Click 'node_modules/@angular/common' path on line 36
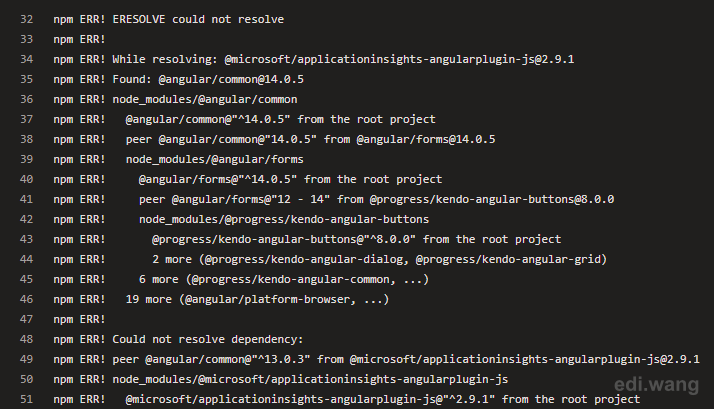The height and width of the screenshot is (409, 714). point(205,99)
